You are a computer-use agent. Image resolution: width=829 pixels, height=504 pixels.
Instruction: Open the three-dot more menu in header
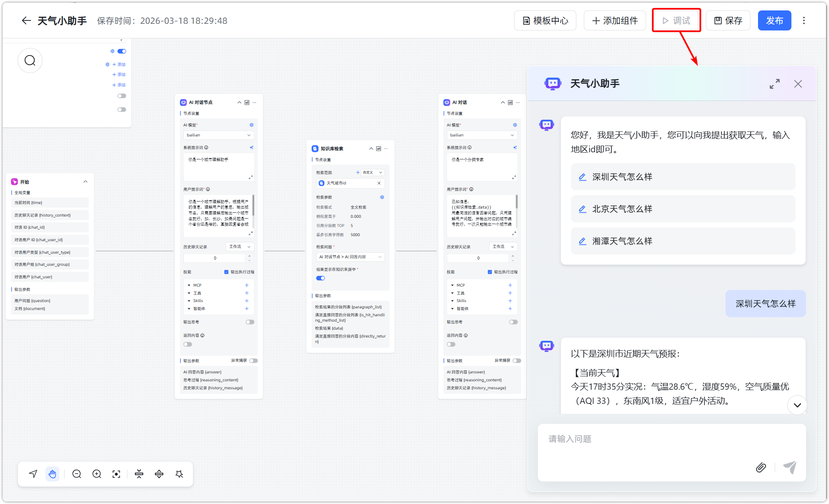[804, 21]
